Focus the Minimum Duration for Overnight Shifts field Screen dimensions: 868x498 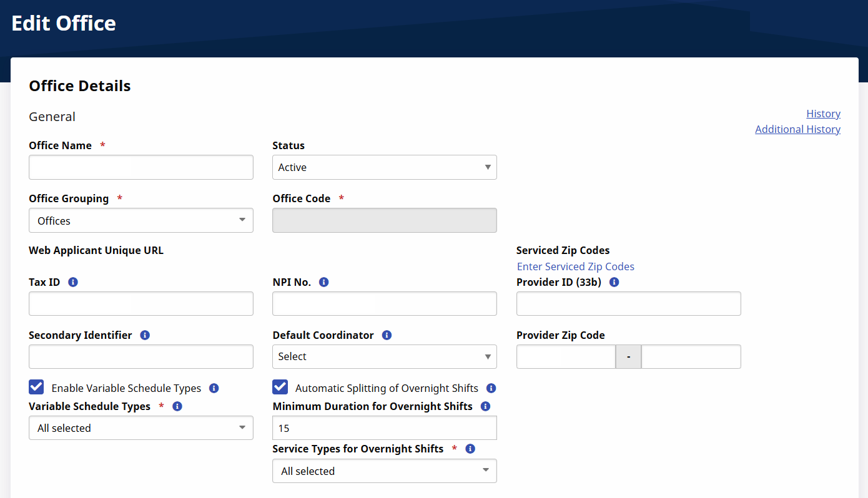click(x=384, y=428)
